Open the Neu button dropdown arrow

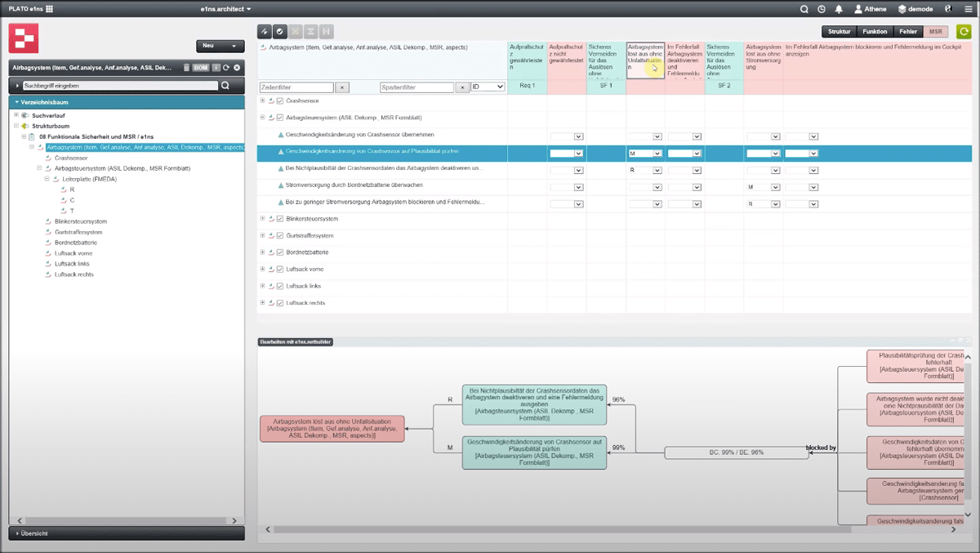[x=234, y=47]
